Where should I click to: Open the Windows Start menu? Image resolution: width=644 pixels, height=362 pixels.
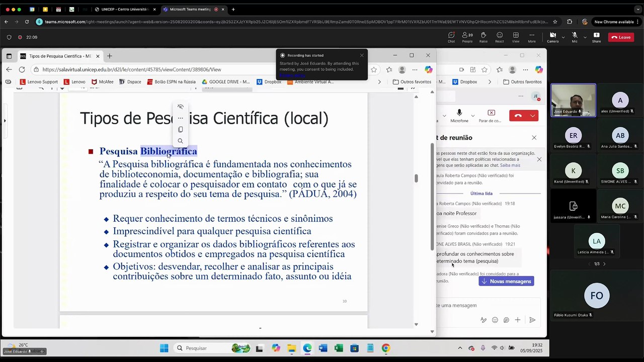point(164,348)
